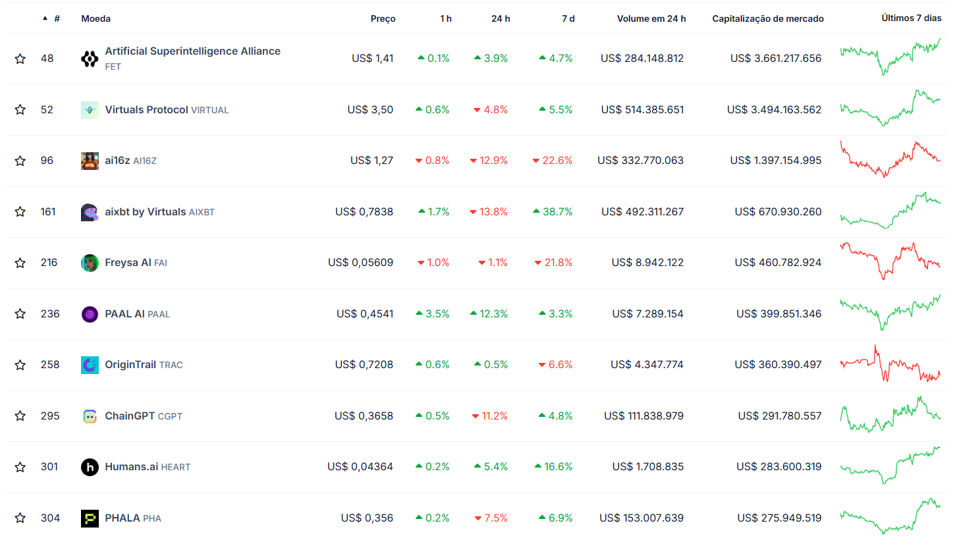Toggle the OriginTrail watchlist star
The image size is (980, 542).
[20, 365]
